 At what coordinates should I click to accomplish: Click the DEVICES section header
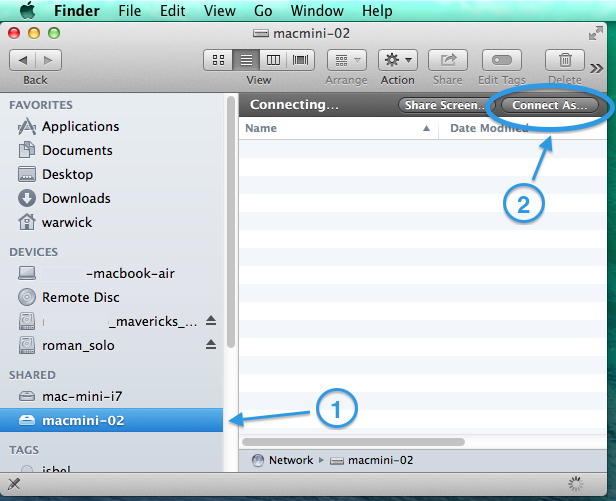click(x=33, y=252)
